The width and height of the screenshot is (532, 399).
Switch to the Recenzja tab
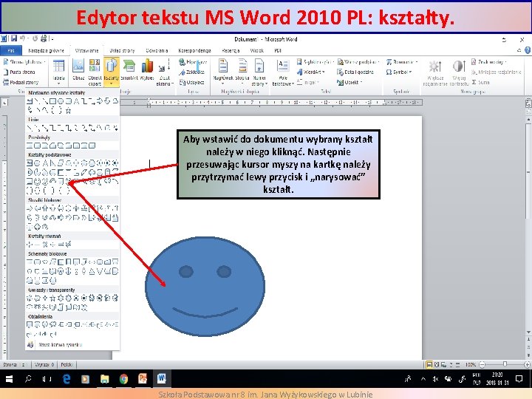click(x=231, y=50)
